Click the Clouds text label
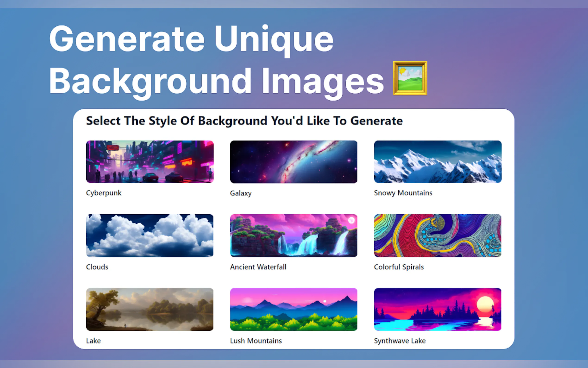This screenshot has width=588, height=368. coord(97,267)
